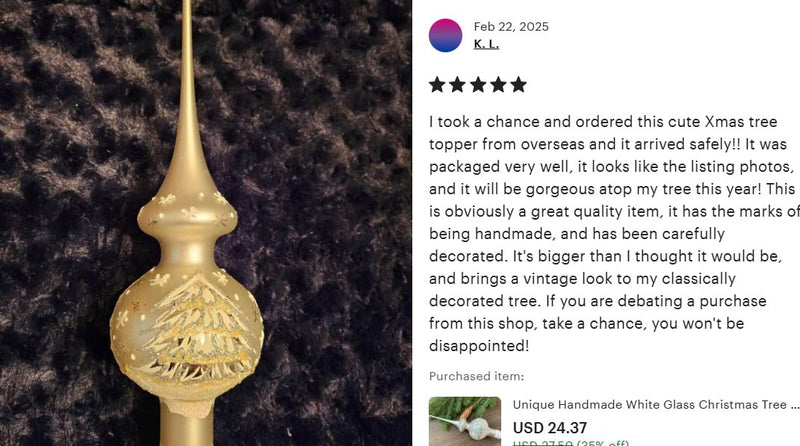Click the review text starting 'I took a chance'
Viewport: 800px width, 446px height.
point(614,234)
